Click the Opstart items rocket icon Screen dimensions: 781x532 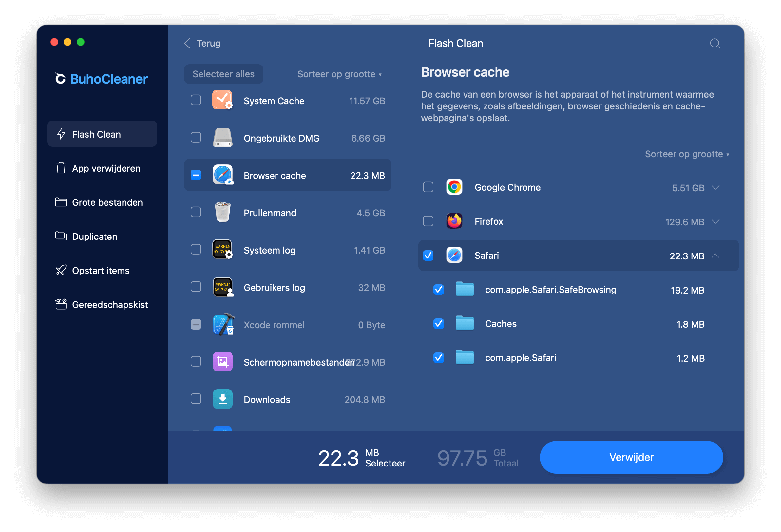click(61, 270)
